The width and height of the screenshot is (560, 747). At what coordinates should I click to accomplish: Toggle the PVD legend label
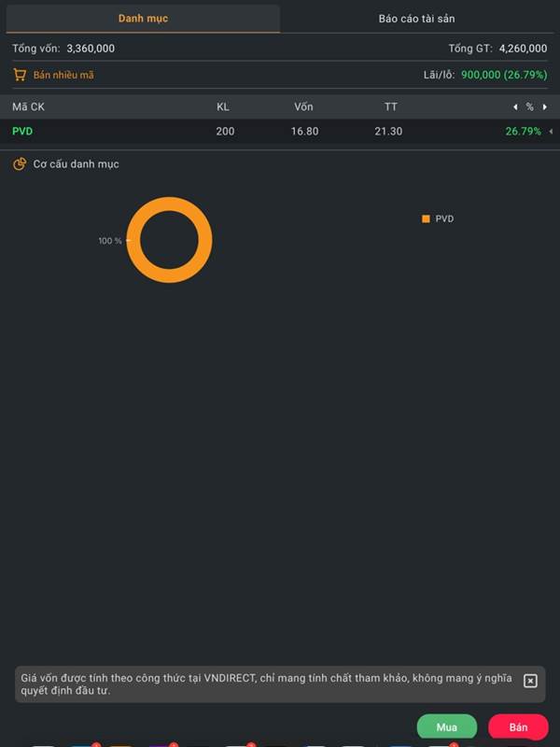click(x=444, y=218)
